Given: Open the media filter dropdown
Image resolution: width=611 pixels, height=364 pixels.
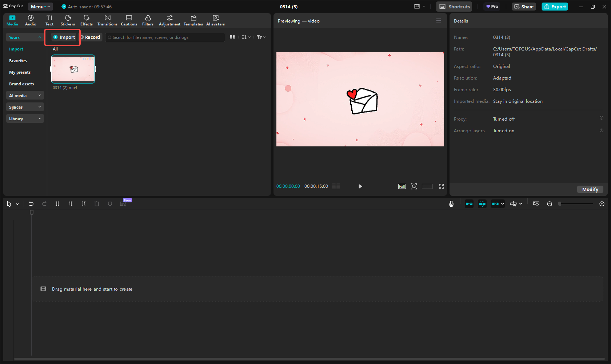Looking at the screenshot, I should point(261,37).
